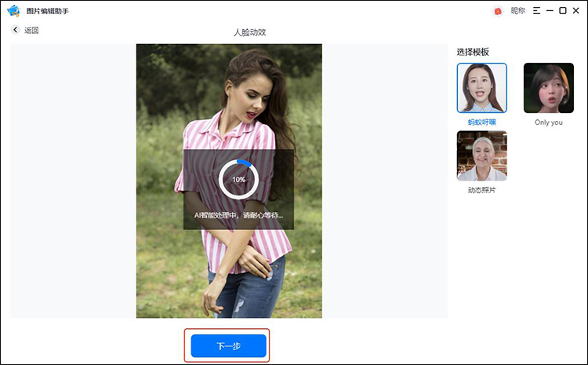Image resolution: width=588 pixels, height=365 pixels.
Task: Click the 动态照片 label text
Action: click(x=481, y=190)
